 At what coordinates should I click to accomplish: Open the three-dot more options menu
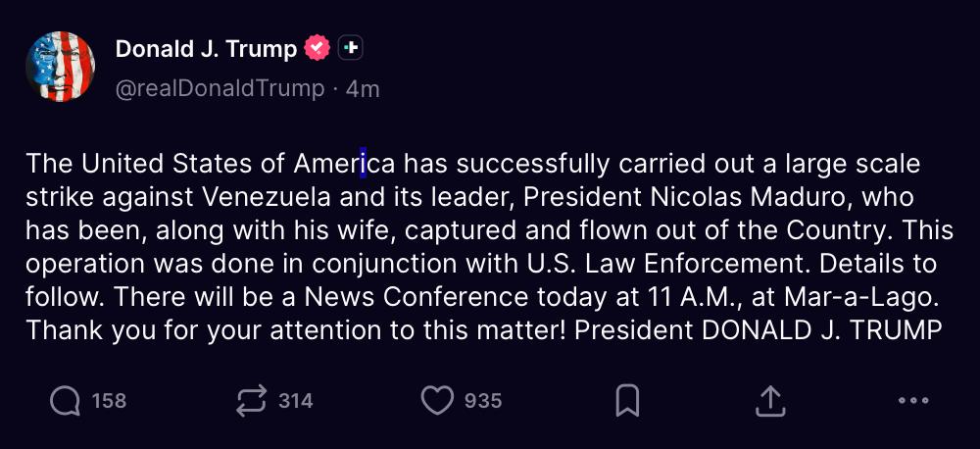(x=912, y=400)
